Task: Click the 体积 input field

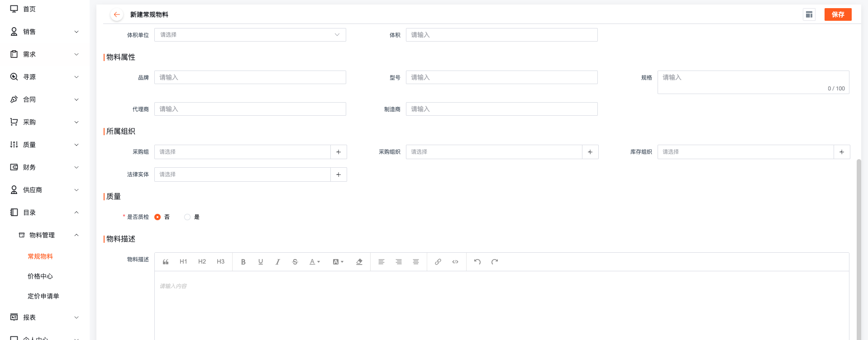Action: click(502, 35)
